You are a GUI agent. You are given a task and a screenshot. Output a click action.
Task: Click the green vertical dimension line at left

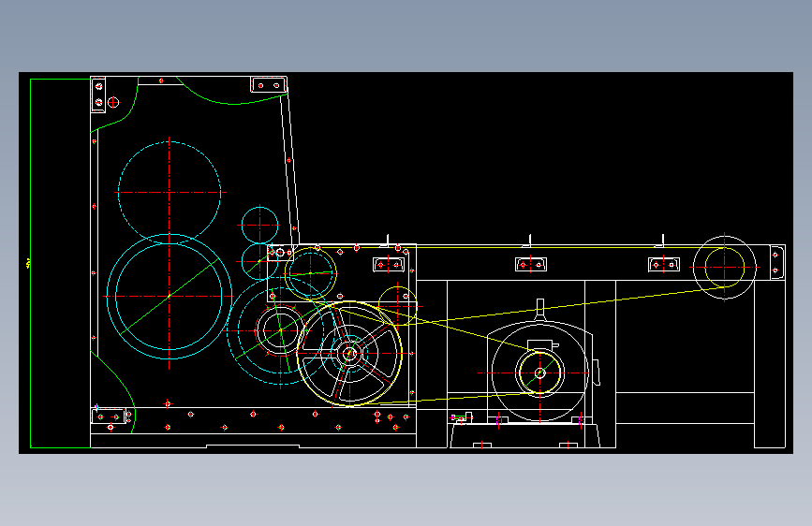(31, 263)
